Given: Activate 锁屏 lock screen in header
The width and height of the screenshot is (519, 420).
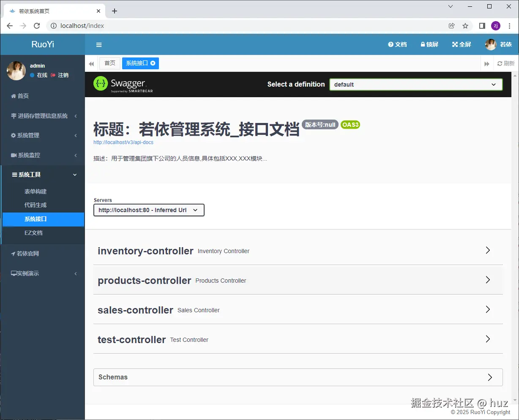Looking at the screenshot, I should [429, 44].
